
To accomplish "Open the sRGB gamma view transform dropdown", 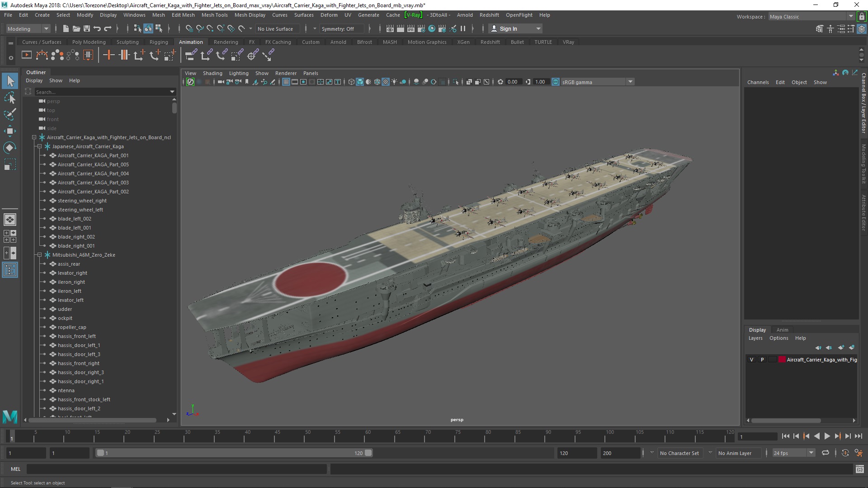I will pyautogui.click(x=598, y=82).
